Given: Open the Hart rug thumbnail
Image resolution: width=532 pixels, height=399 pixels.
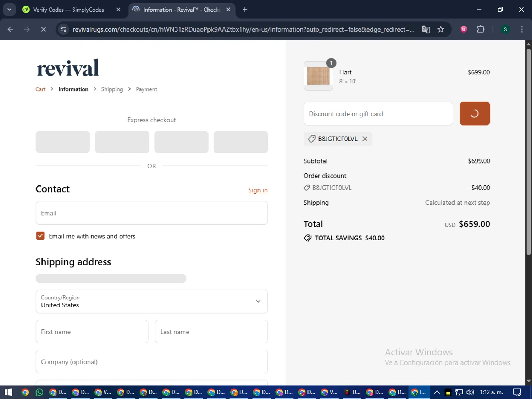Looking at the screenshot, I should (318, 76).
